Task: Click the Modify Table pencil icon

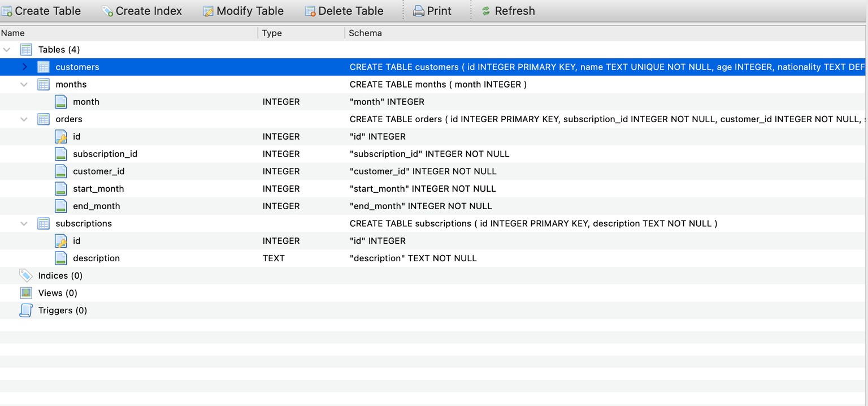Action: (208, 11)
